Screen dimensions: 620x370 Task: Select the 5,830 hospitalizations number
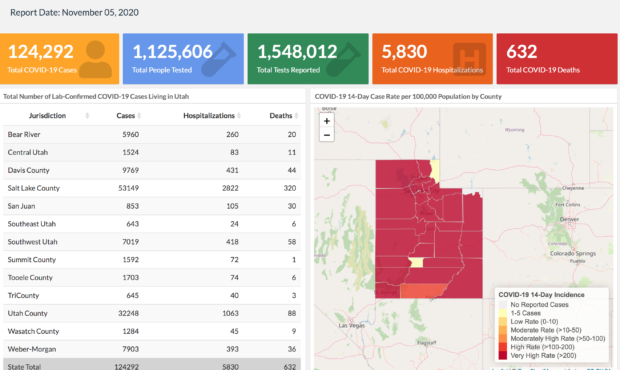pos(404,52)
